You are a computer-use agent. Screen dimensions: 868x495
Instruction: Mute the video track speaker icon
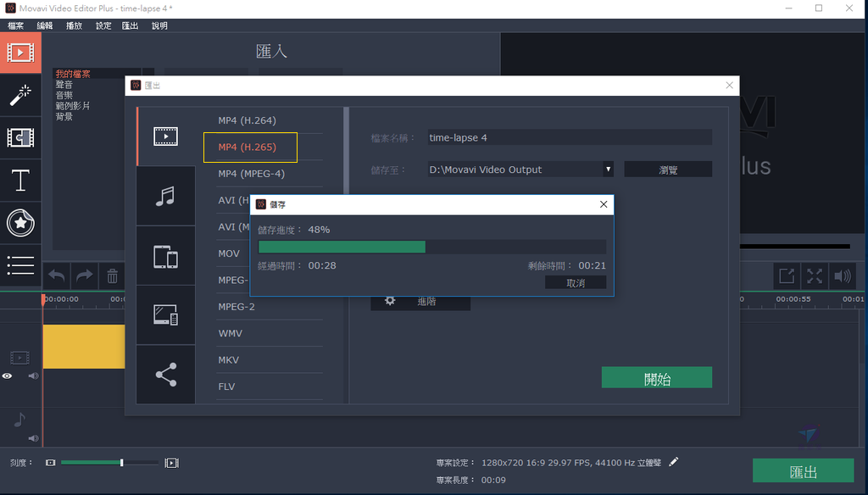coord(33,376)
